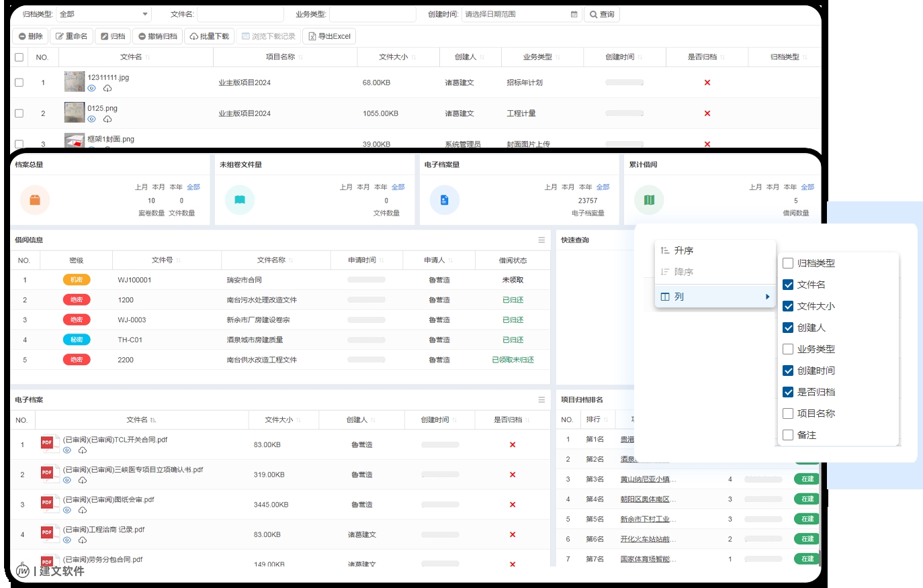923x588 pixels.
Task: Click the 文件名 search input field
Action: click(x=240, y=14)
